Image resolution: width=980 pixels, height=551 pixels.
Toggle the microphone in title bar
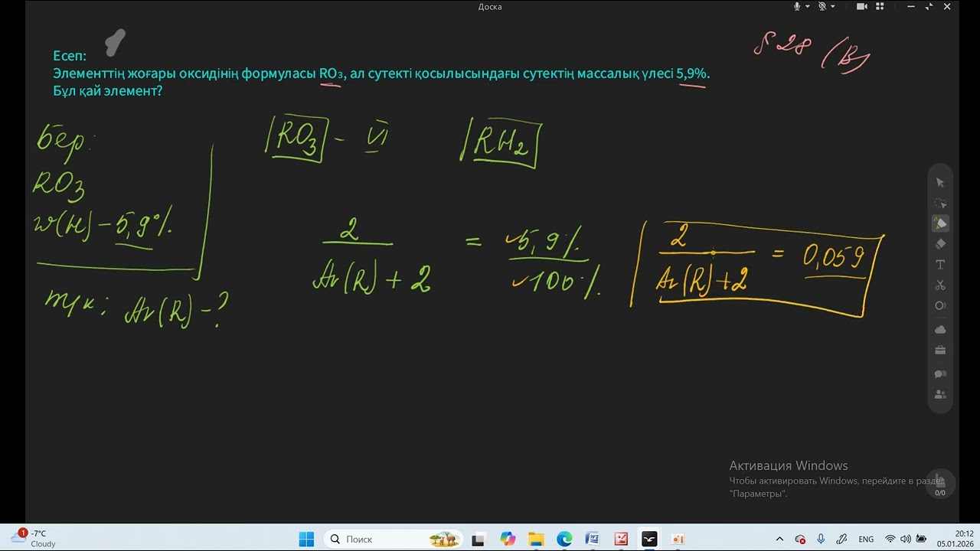(796, 6)
